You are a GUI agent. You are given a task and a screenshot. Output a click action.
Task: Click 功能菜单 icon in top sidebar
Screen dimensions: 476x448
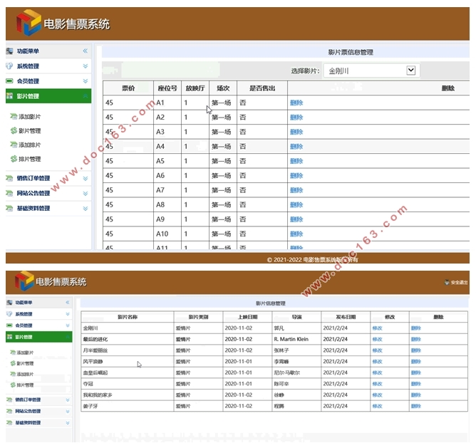click(x=10, y=51)
